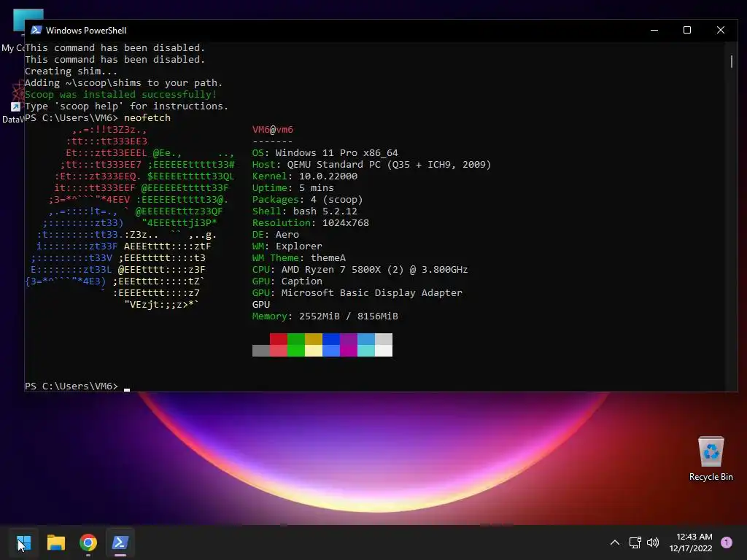Click the "Scoop was installed successfully!" line
Viewport: 747px width, 560px height.
121,94
